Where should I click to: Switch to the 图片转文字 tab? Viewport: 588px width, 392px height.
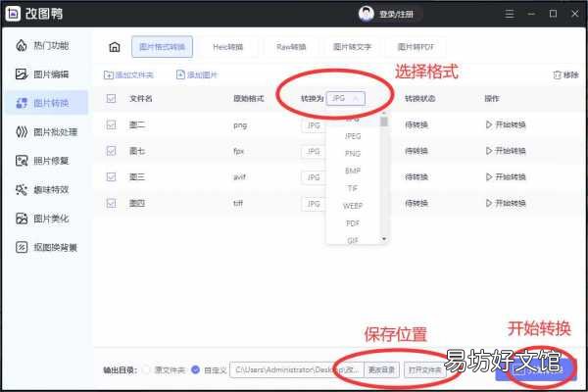click(352, 47)
